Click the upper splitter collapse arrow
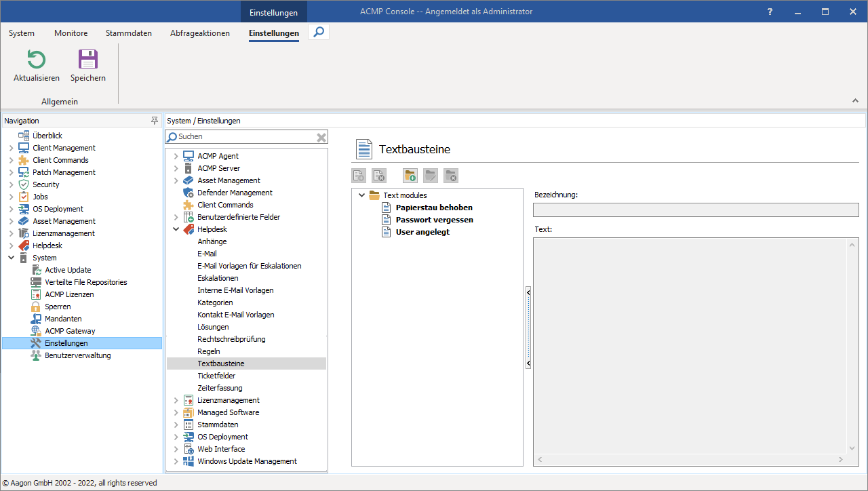 (x=528, y=293)
